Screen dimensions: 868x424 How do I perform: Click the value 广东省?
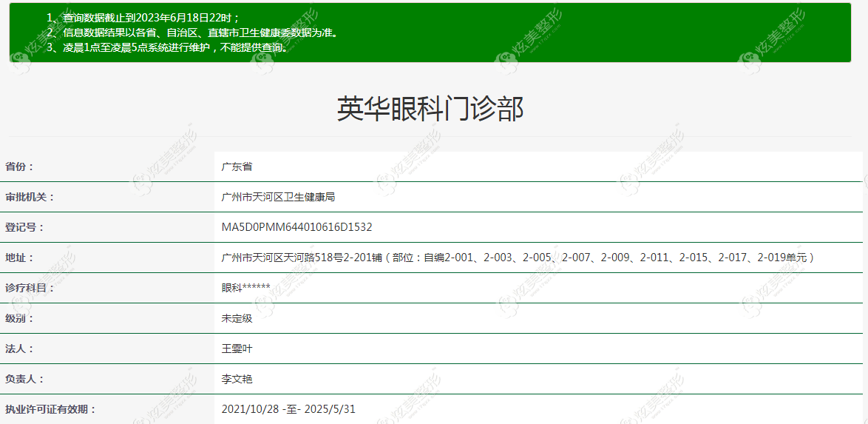(x=237, y=166)
